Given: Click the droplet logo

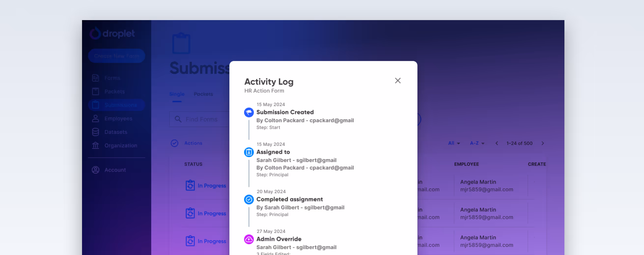Looking at the screenshot, I should [x=112, y=33].
